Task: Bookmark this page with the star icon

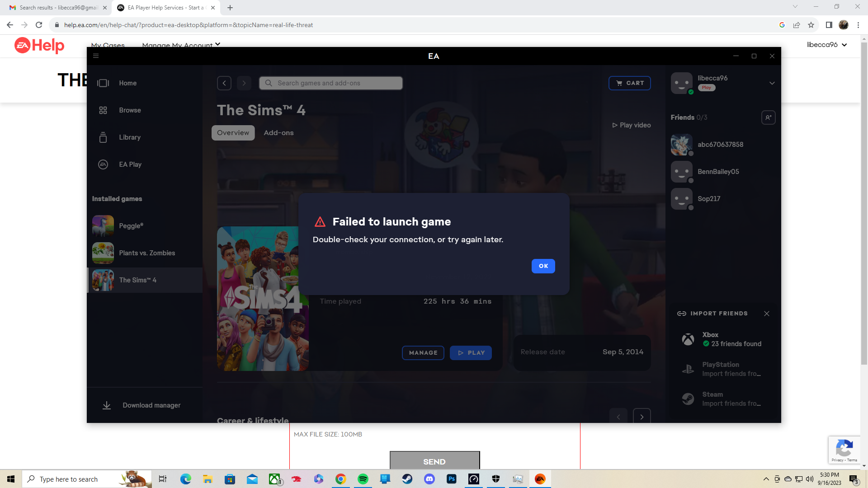Action: click(x=811, y=25)
